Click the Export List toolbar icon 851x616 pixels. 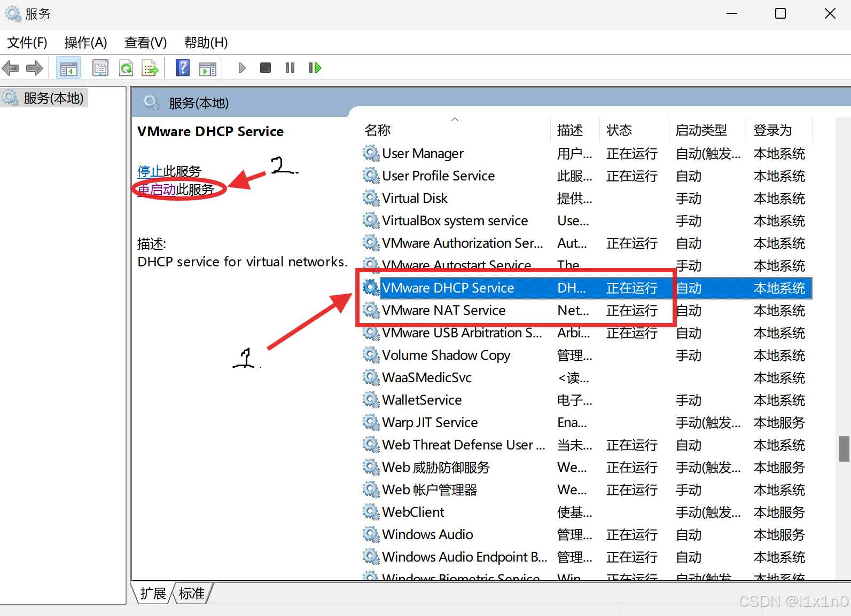(x=150, y=68)
